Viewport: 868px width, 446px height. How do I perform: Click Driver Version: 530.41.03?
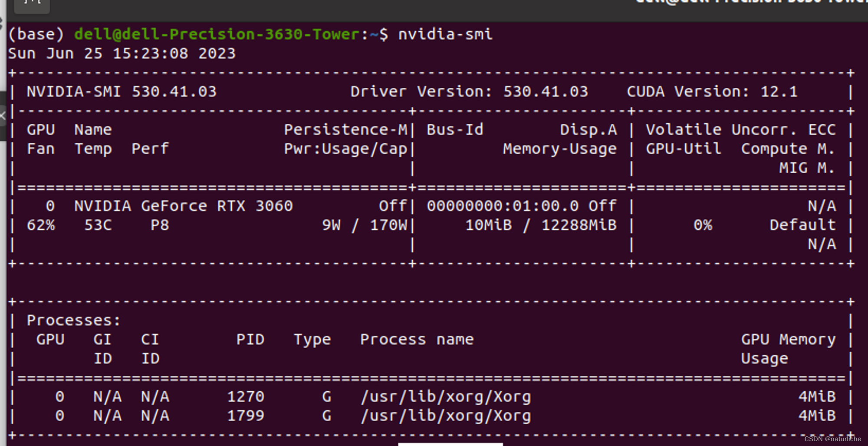(469, 92)
